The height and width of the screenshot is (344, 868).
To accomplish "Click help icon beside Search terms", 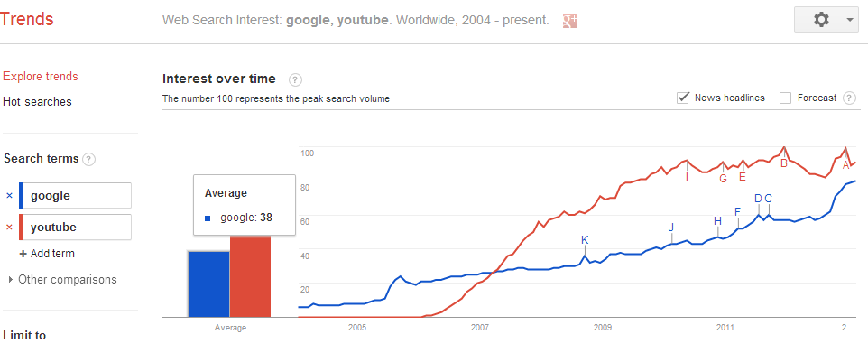I will [x=88, y=160].
